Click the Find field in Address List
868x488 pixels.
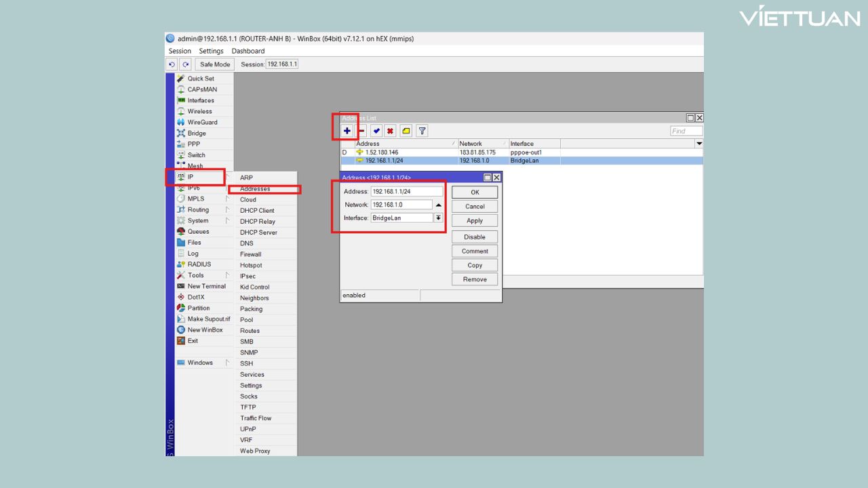click(686, 131)
